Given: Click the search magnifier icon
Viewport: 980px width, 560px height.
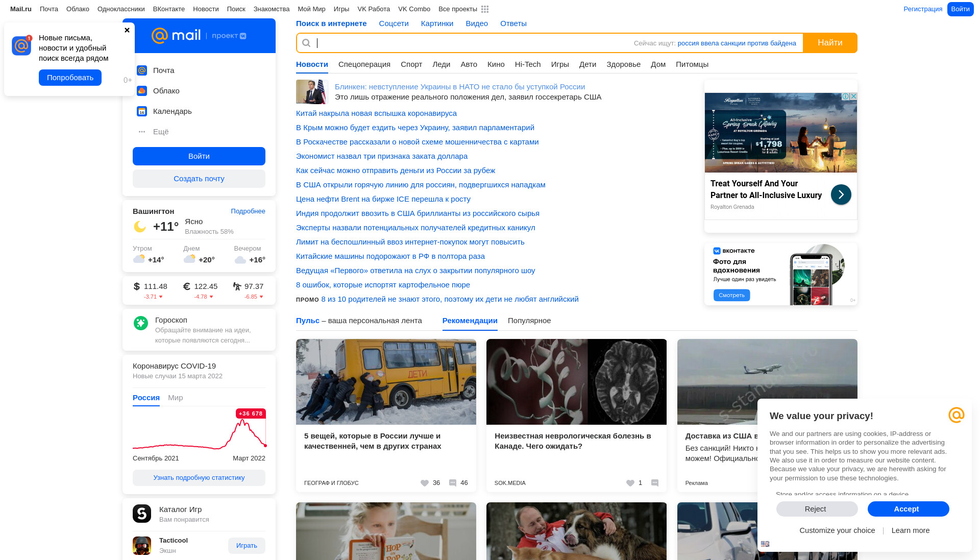Looking at the screenshot, I should coord(306,43).
